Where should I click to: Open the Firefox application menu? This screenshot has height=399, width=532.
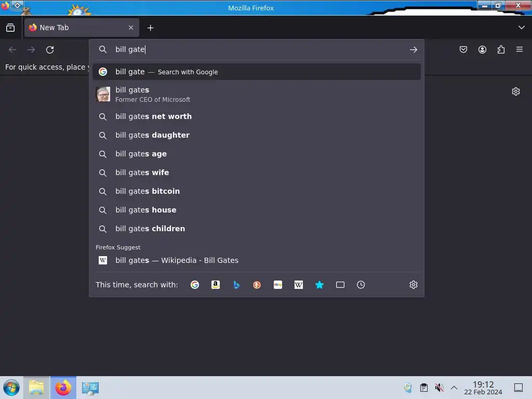coord(520,49)
